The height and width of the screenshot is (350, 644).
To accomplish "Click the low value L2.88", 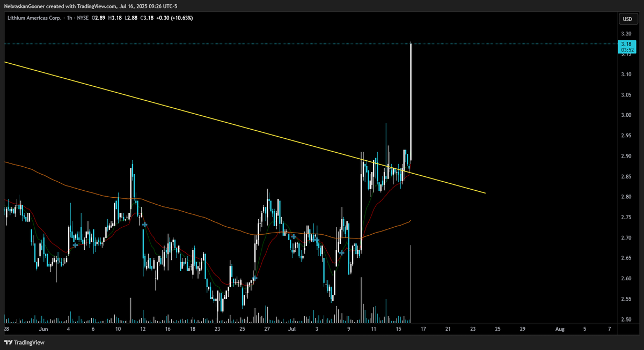I will tap(131, 18).
